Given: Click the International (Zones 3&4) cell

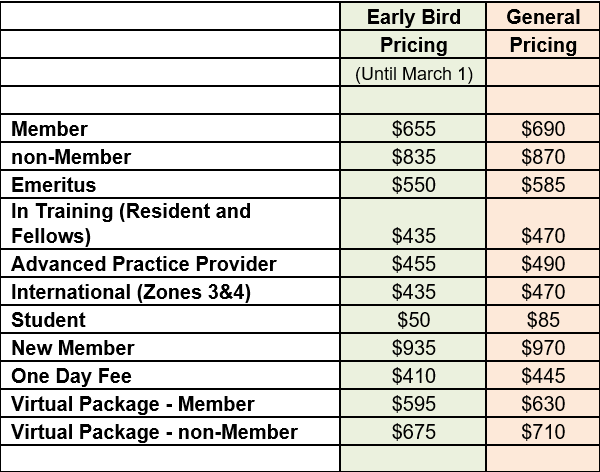Looking at the screenshot, I should (170, 292).
